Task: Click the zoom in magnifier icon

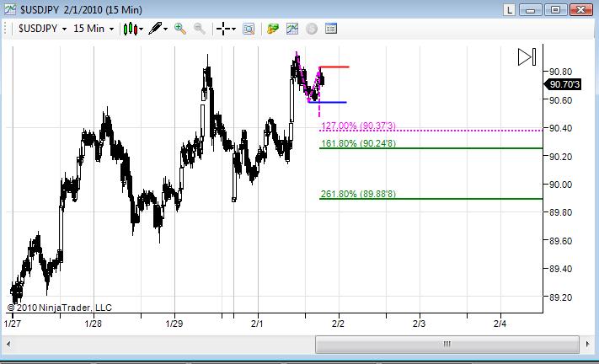Action: [180, 29]
